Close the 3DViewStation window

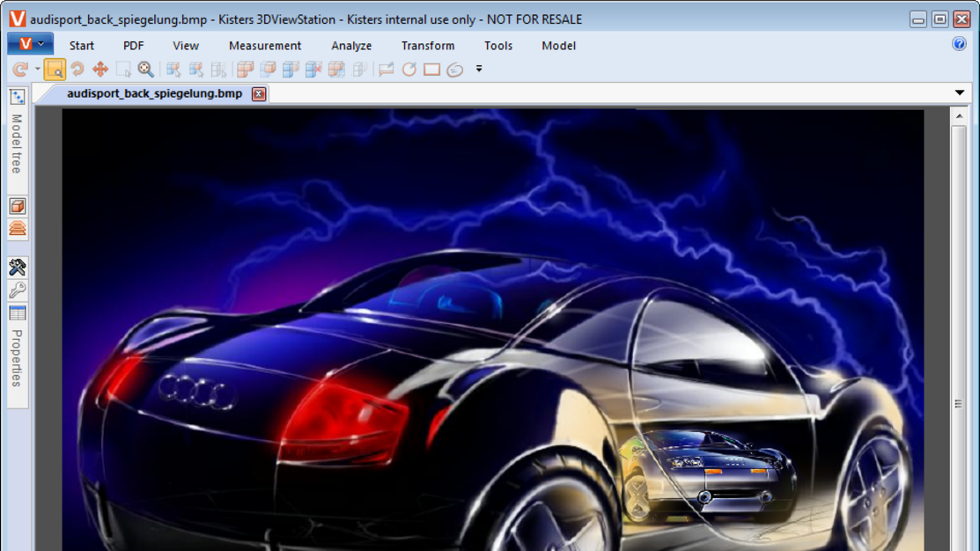pyautogui.click(x=962, y=19)
